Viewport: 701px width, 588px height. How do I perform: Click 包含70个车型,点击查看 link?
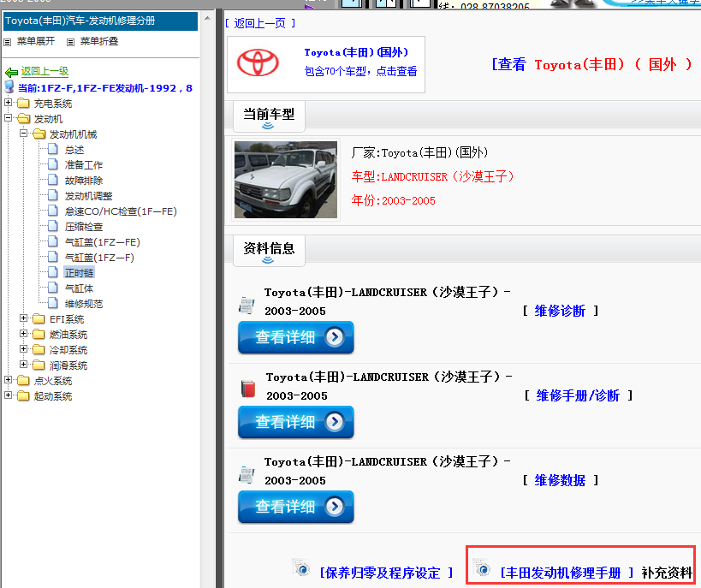(x=360, y=71)
